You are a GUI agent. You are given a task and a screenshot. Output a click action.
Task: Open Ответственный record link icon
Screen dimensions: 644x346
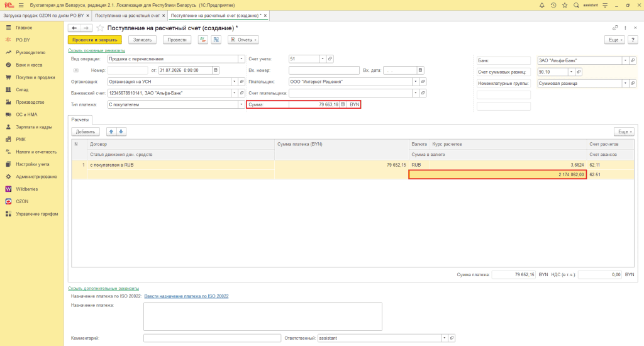pyautogui.click(x=452, y=338)
